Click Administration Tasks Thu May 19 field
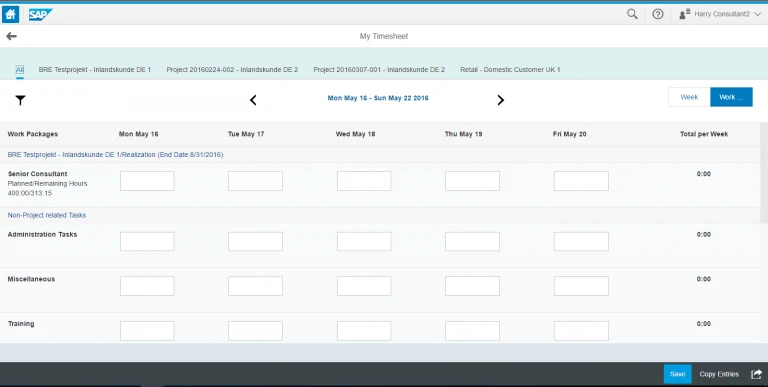 point(472,242)
